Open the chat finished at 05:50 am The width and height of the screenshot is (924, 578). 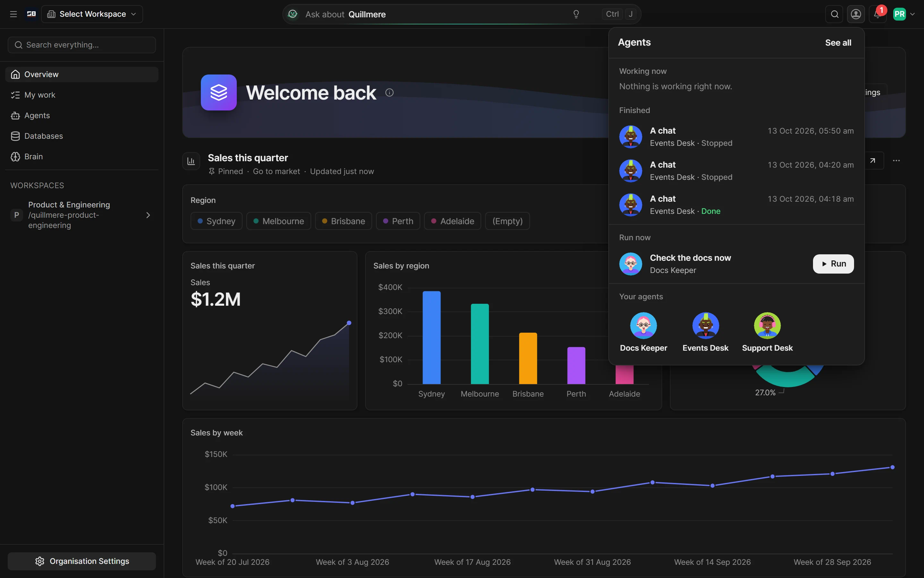[736, 137]
